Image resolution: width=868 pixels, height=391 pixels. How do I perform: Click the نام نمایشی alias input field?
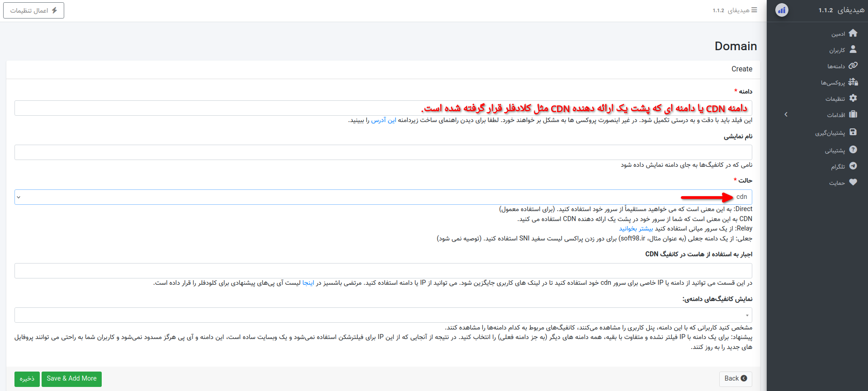tap(383, 152)
